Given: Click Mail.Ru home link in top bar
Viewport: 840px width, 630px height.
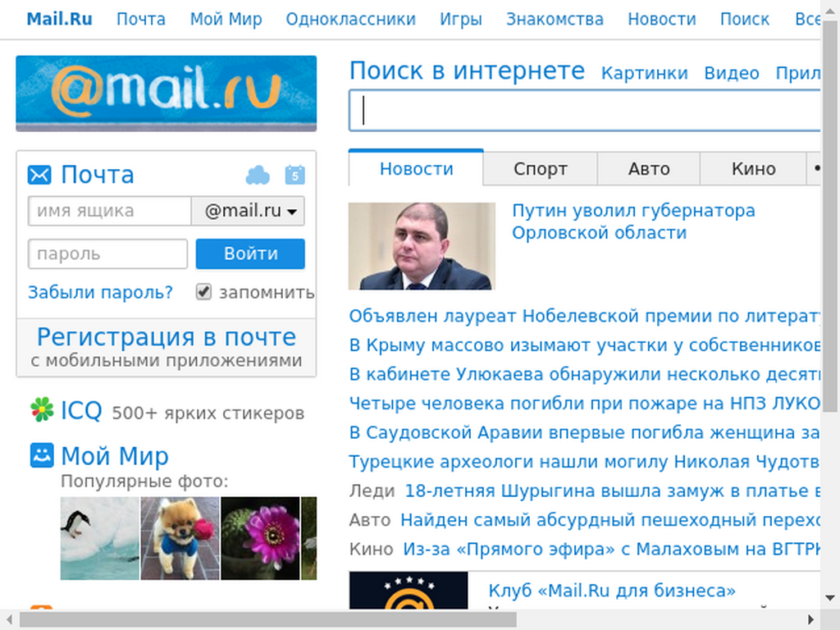Looking at the screenshot, I should (x=59, y=20).
